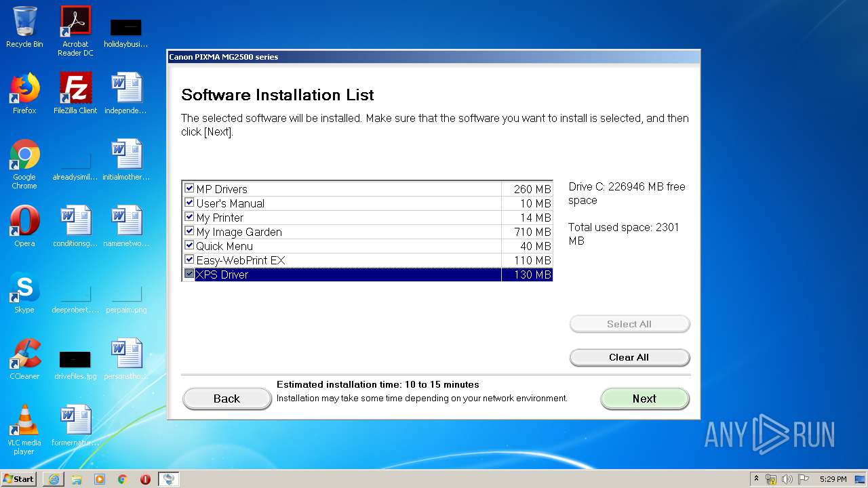Click the 260 MB size cell

(527, 189)
